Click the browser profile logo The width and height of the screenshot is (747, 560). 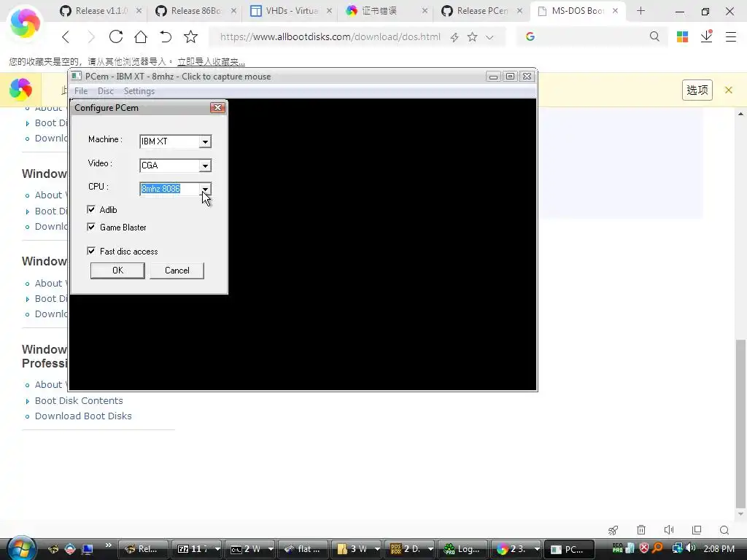25,23
